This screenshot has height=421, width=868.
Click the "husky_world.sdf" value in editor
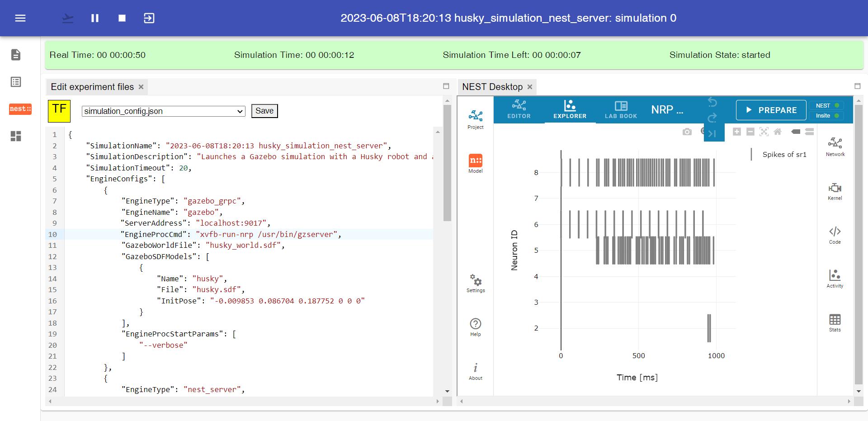tap(243, 245)
